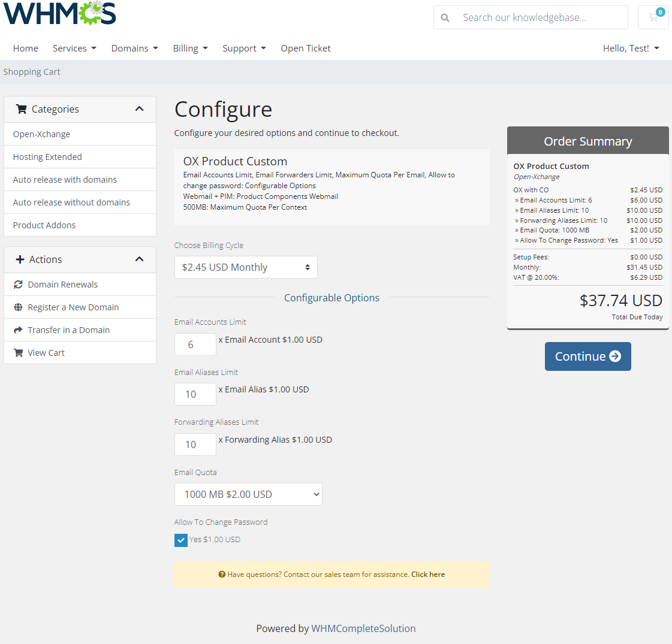Select the Open-Xchange category
This screenshot has width=672, height=644.
80,134
